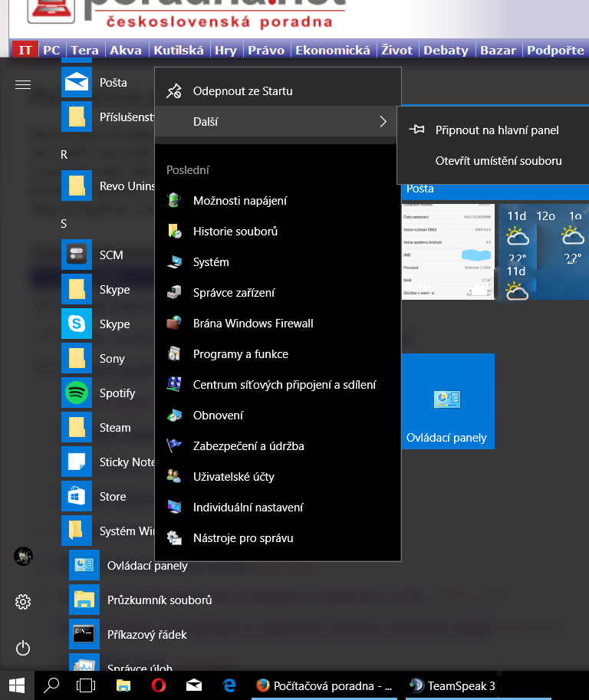
Task: Select Odepnout ze Startu
Action: click(x=242, y=91)
